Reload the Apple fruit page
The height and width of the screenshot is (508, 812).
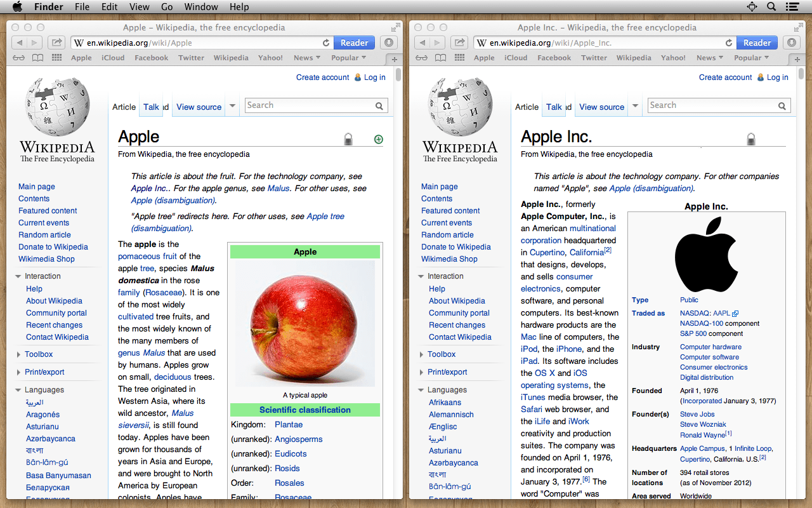point(326,43)
